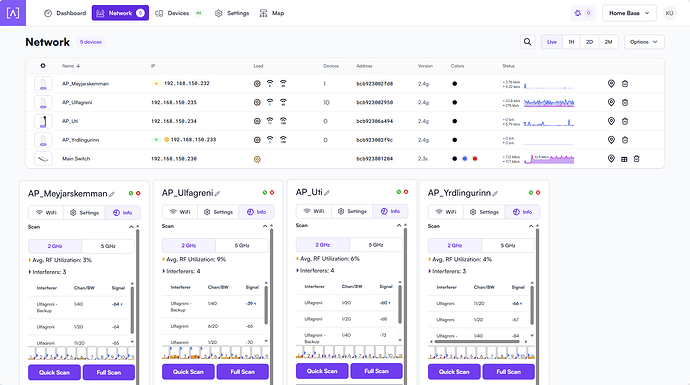Open the KU user avatar
The height and width of the screenshot is (385, 690).
click(669, 13)
